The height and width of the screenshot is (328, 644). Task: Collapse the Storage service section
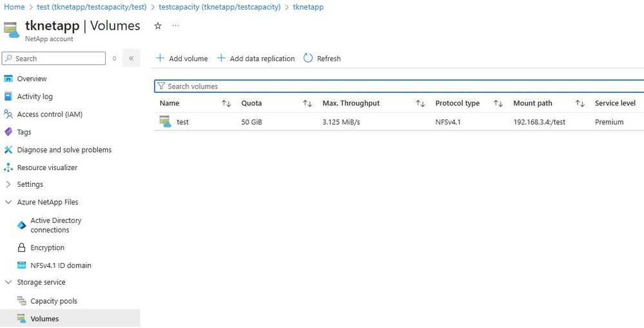(x=8, y=282)
